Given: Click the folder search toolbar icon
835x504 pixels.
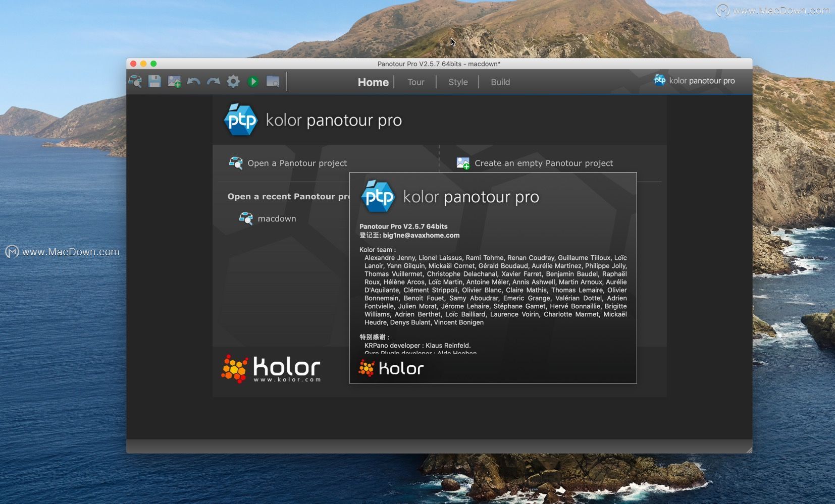Looking at the screenshot, I should click(273, 81).
